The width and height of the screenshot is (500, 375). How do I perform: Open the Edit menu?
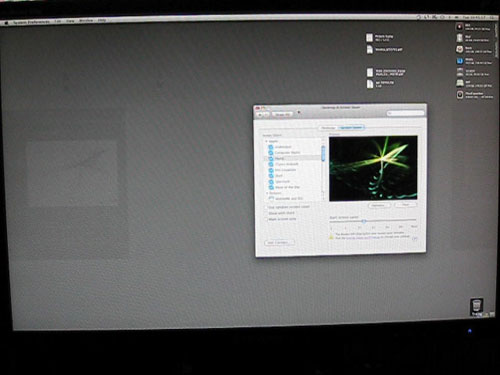click(58, 21)
